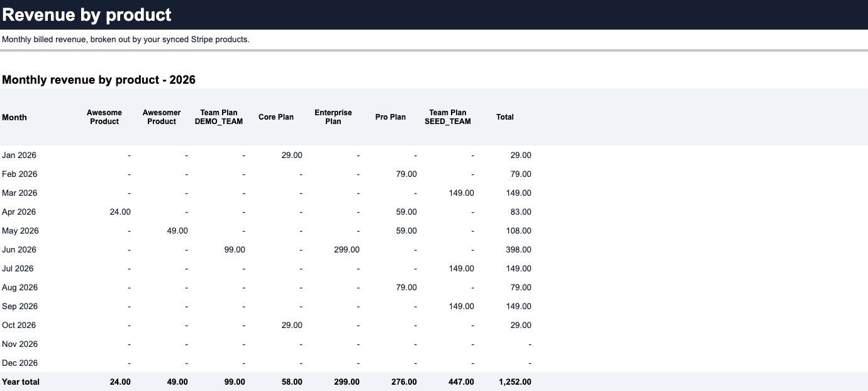Select the May 2026 row label
The height and width of the screenshot is (391, 868).
pos(20,230)
